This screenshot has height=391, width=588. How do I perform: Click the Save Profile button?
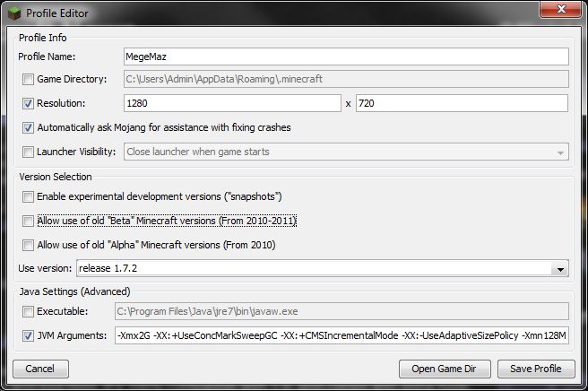[x=536, y=369]
